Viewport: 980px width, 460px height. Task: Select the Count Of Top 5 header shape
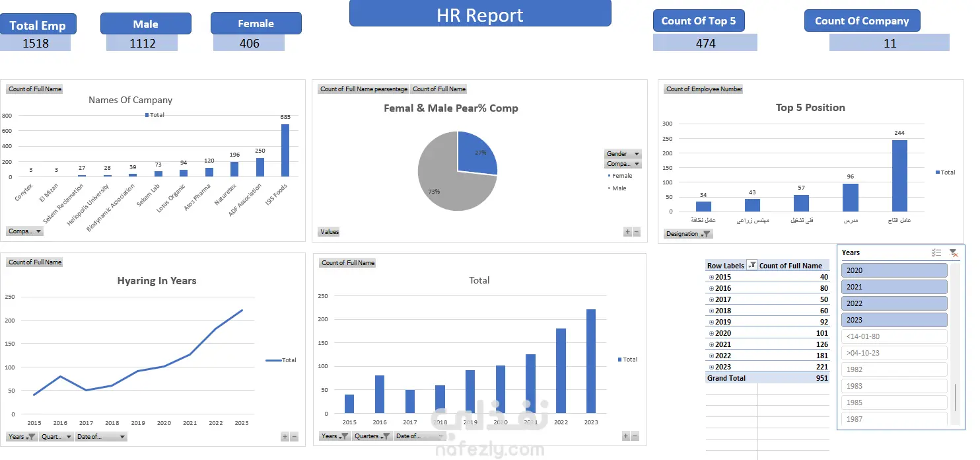click(699, 21)
